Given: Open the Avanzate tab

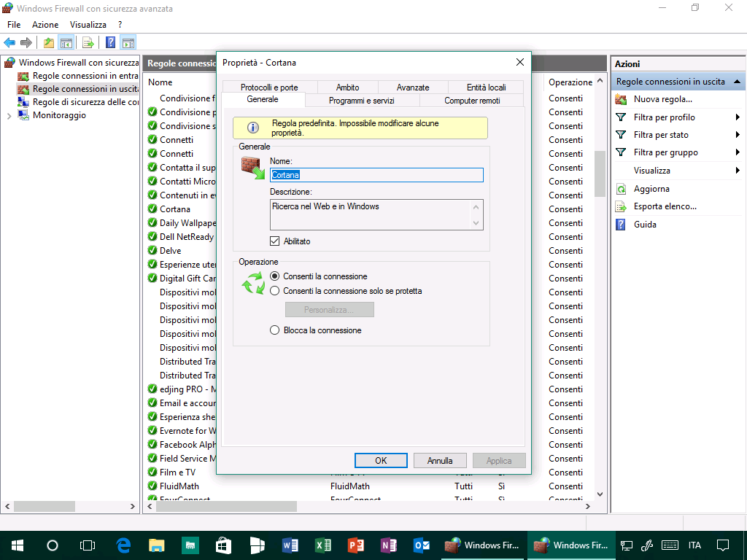Looking at the screenshot, I should click(413, 87).
